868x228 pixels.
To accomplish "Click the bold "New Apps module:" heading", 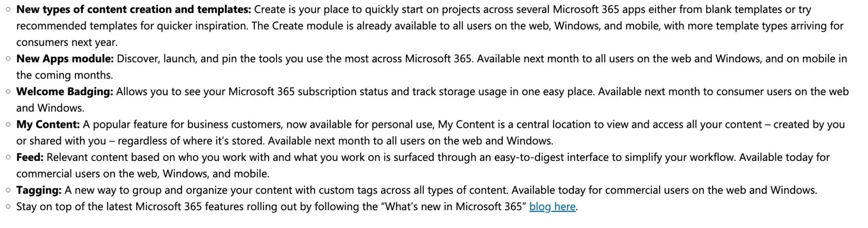I will click(65, 59).
